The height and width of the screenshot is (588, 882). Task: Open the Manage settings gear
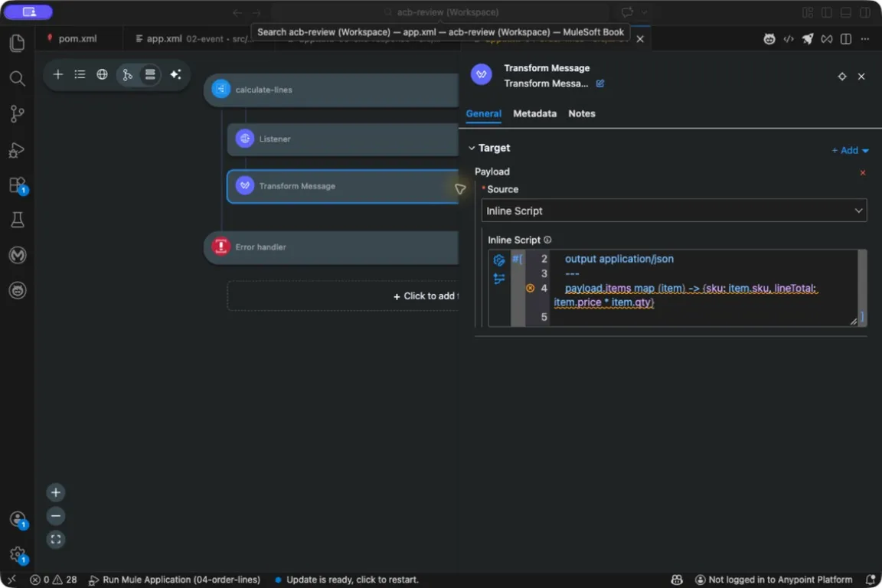[18, 554]
